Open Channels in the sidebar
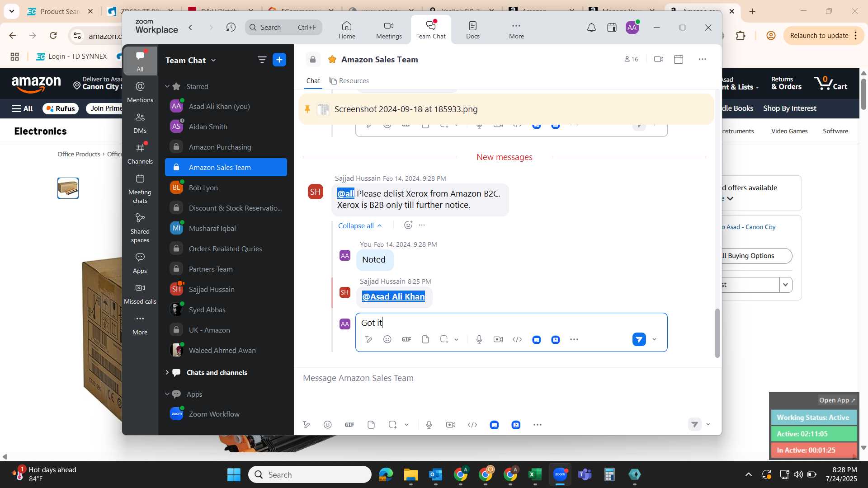Viewport: 868px width, 488px height. pyautogui.click(x=140, y=154)
